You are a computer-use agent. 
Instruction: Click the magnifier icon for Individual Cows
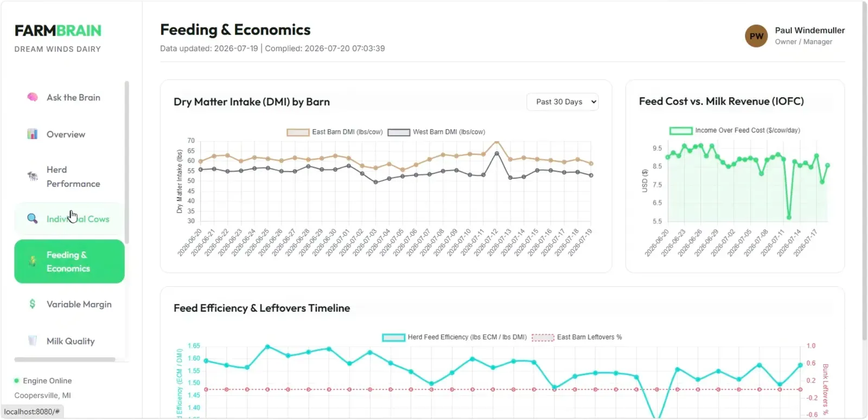[x=33, y=218]
